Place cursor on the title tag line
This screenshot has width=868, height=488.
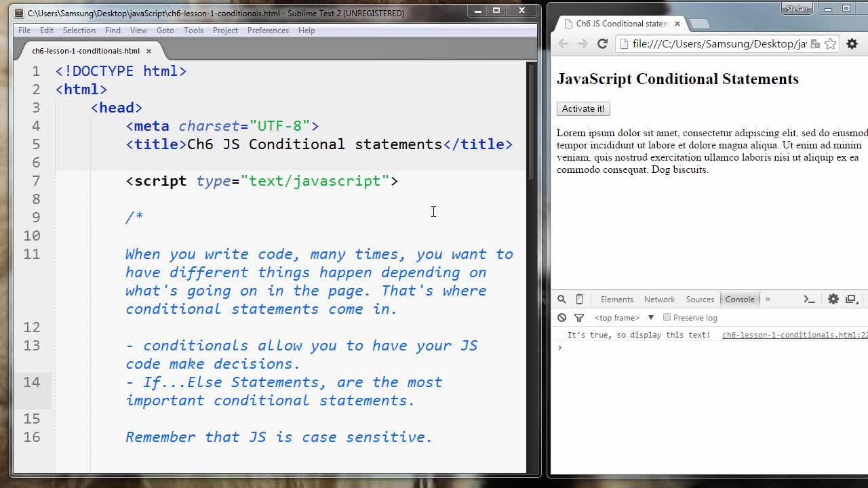[x=319, y=144]
